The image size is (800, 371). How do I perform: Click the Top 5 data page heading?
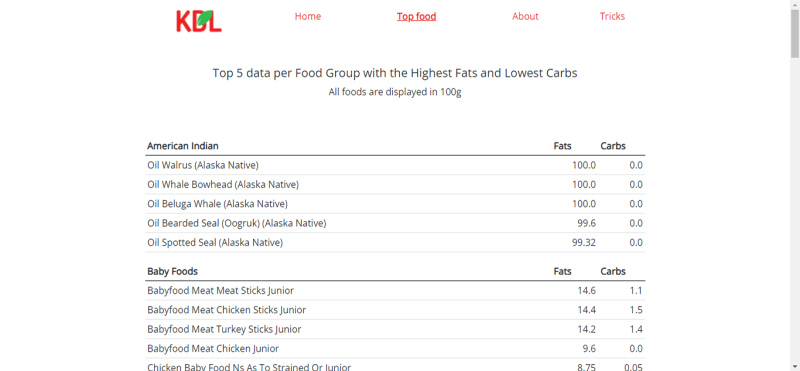click(x=395, y=73)
